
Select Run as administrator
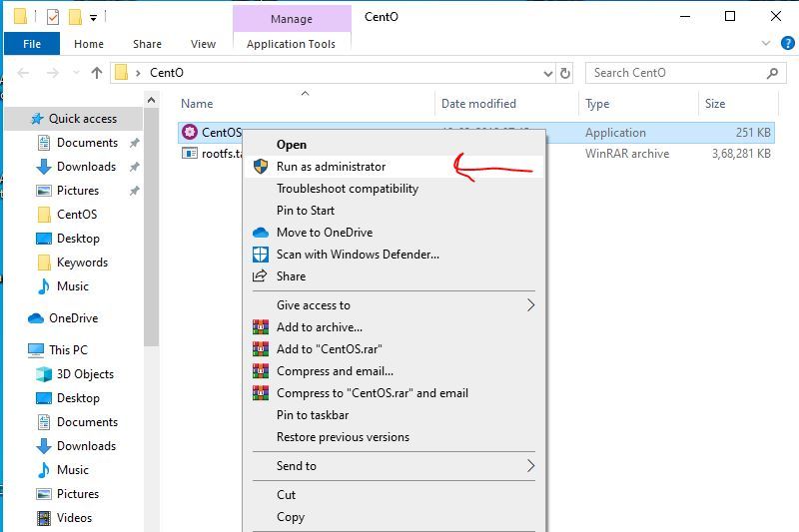point(331,167)
